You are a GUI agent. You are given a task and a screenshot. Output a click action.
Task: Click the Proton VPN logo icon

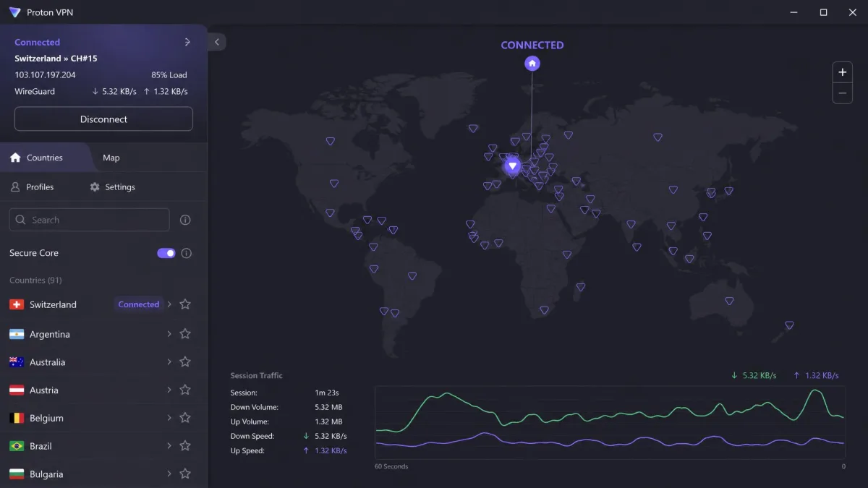click(15, 12)
